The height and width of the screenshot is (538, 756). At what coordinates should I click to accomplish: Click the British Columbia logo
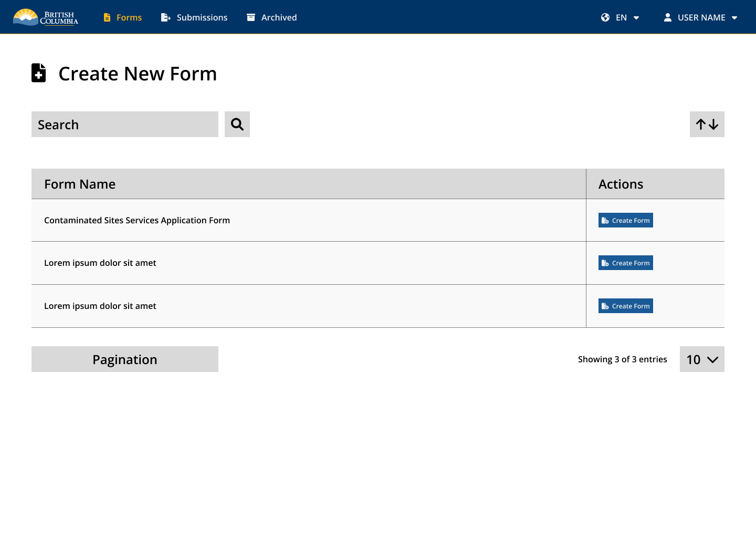[46, 17]
